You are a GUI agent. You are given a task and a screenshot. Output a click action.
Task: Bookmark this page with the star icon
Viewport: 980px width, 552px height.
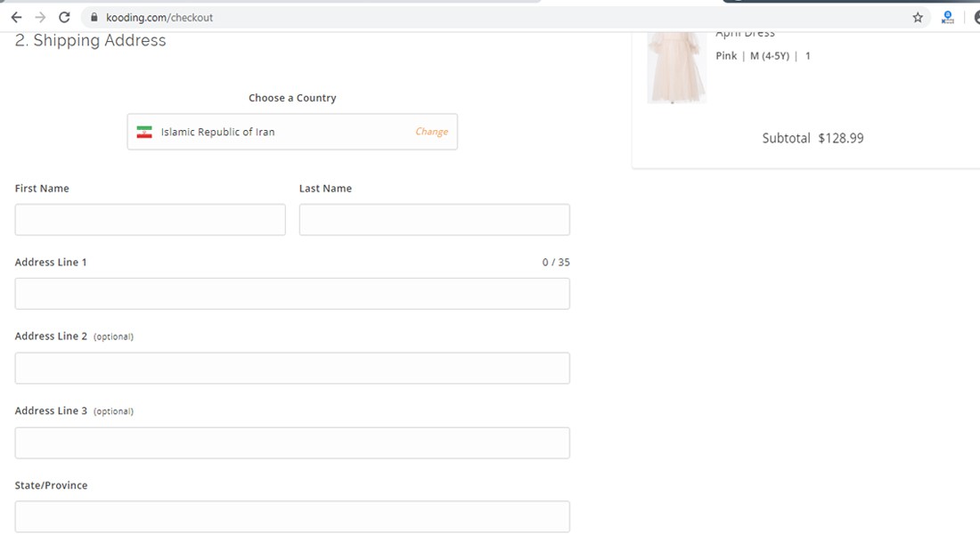pyautogui.click(x=918, y=18)
